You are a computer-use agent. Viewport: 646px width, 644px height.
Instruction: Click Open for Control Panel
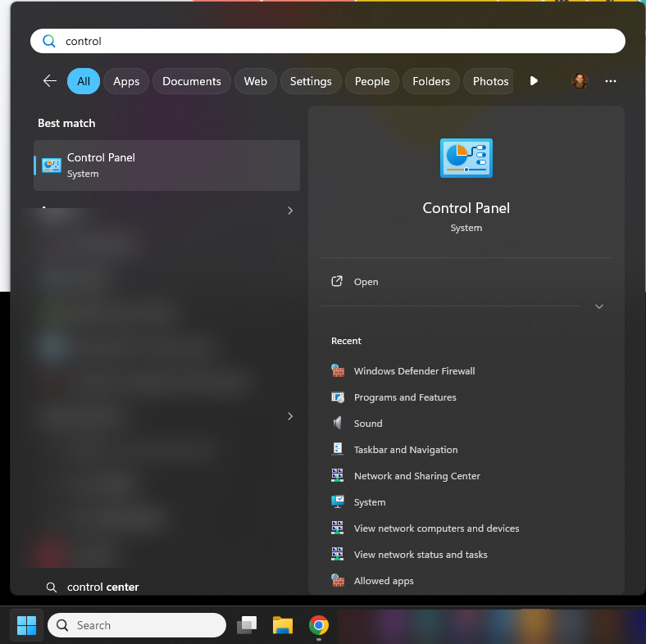366,282
